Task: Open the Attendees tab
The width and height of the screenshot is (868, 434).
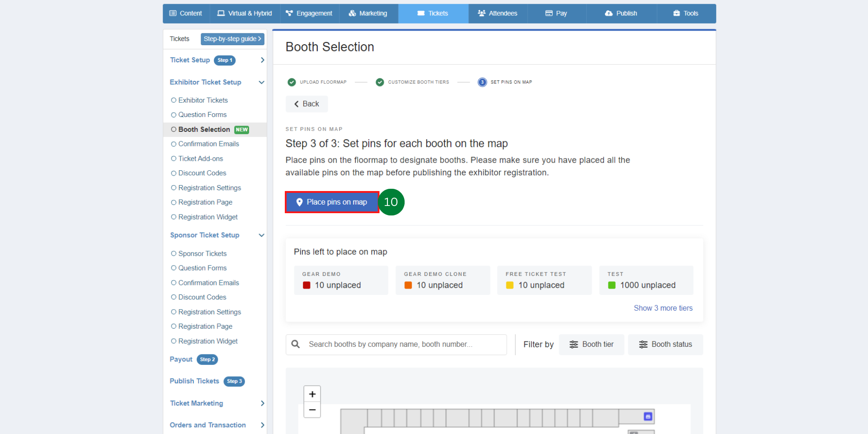Action: pyautogui.click(x=498, y=14)
